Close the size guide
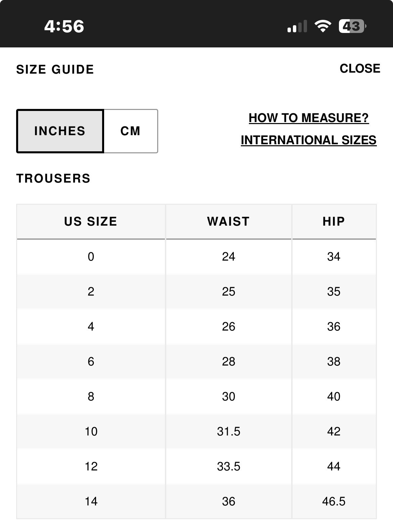This screenshot has height=532, width=393. (x=360, y=69)
